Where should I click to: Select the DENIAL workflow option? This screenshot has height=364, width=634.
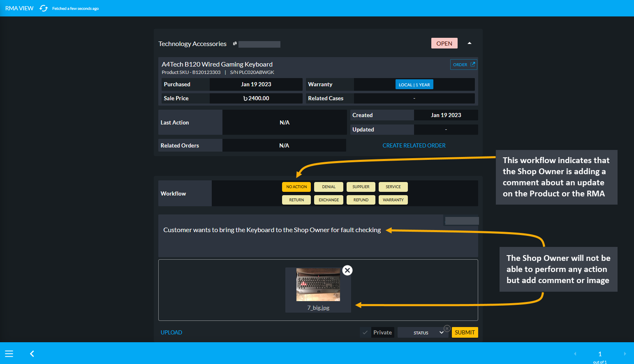click(329, 187)
